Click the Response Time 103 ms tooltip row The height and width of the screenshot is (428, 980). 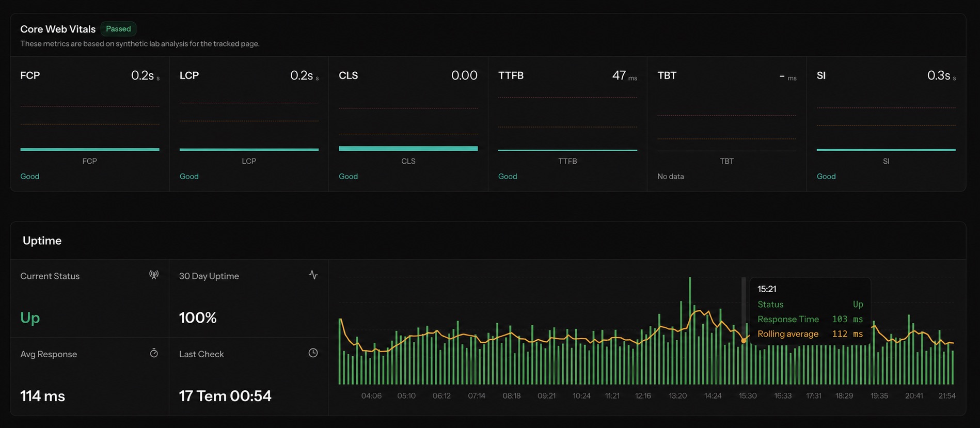pos(810,319)
